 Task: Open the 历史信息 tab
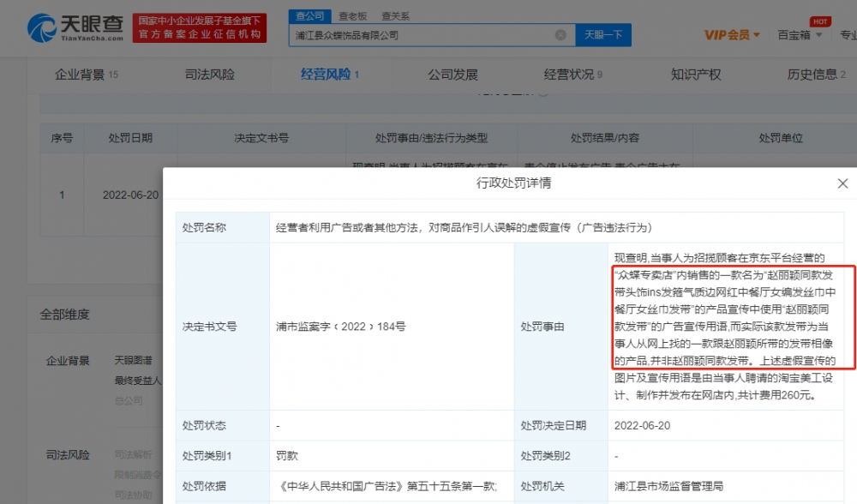pos(816,75)
